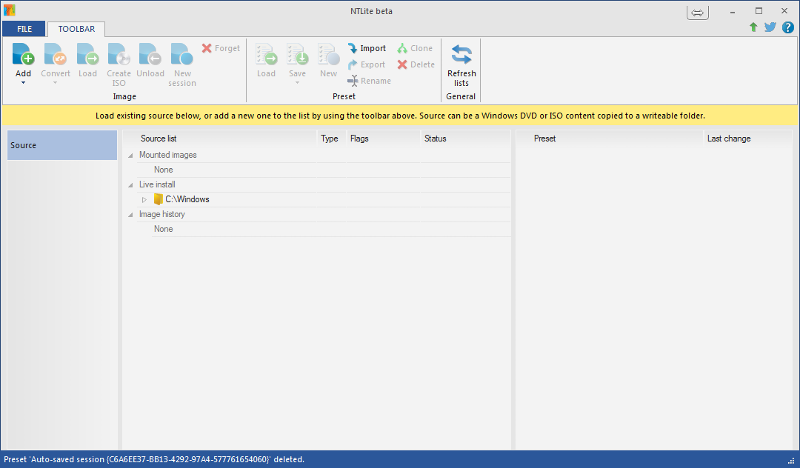The image size is (800, 468).
Task: Open the Twitter bird icon
Action: click(770, 27)
